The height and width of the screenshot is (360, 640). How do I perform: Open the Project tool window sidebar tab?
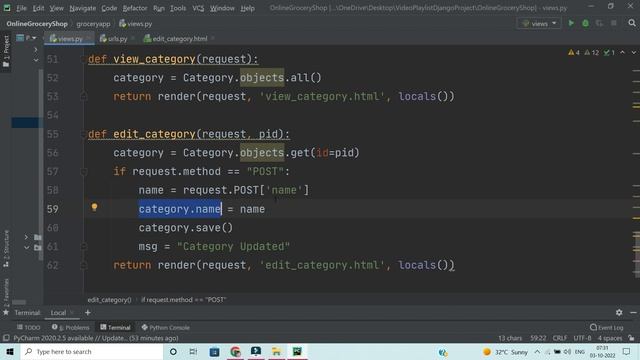point(6,52)
